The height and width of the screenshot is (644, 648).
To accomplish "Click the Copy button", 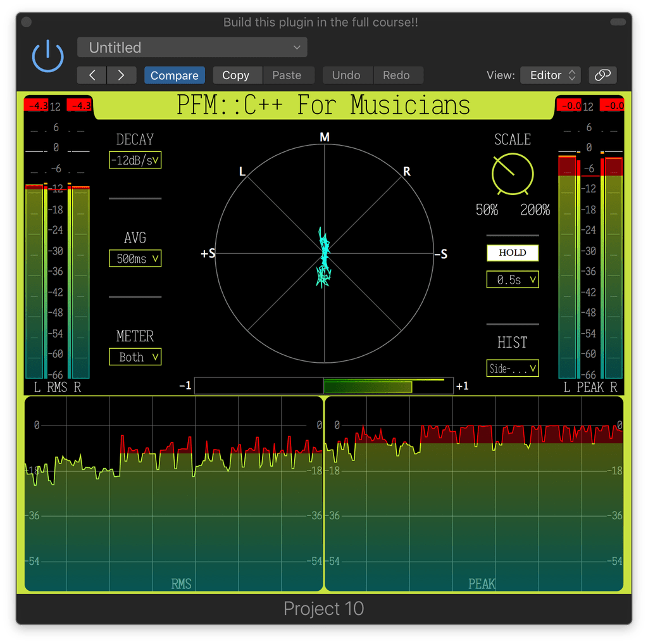I will [x=238, y=75].
